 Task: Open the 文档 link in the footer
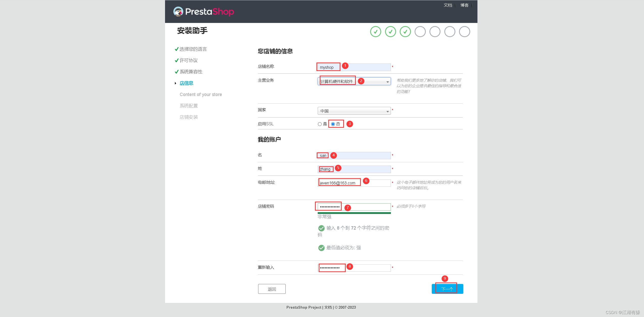pyautogui.click(x=328, y=307)
